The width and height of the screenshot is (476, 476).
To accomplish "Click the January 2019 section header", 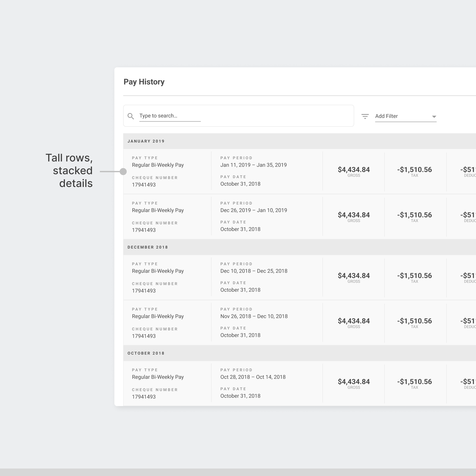I will pyautogui.click(x=146, y=141).
